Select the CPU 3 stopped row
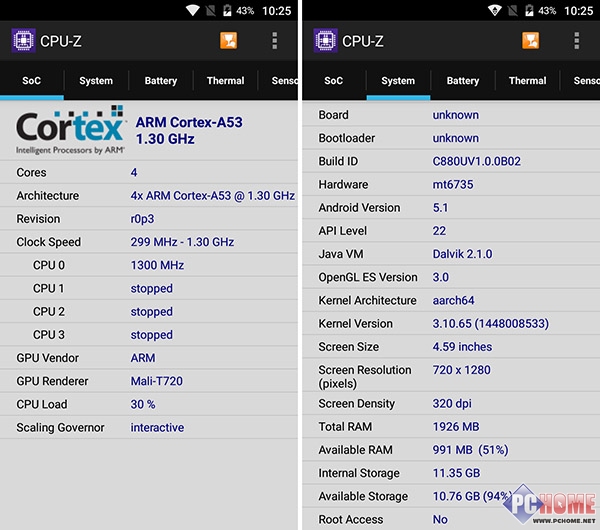This screenshot has width=600, height=530. 149,334
